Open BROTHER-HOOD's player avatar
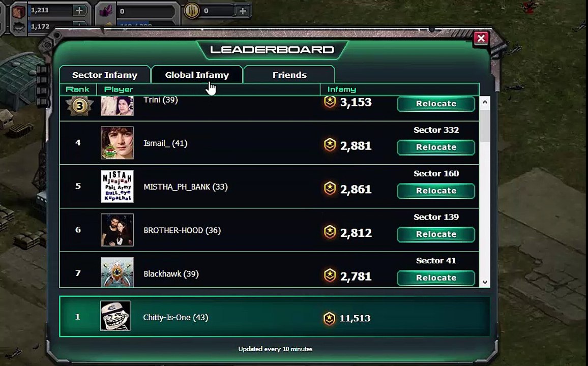 coord(117,230)
